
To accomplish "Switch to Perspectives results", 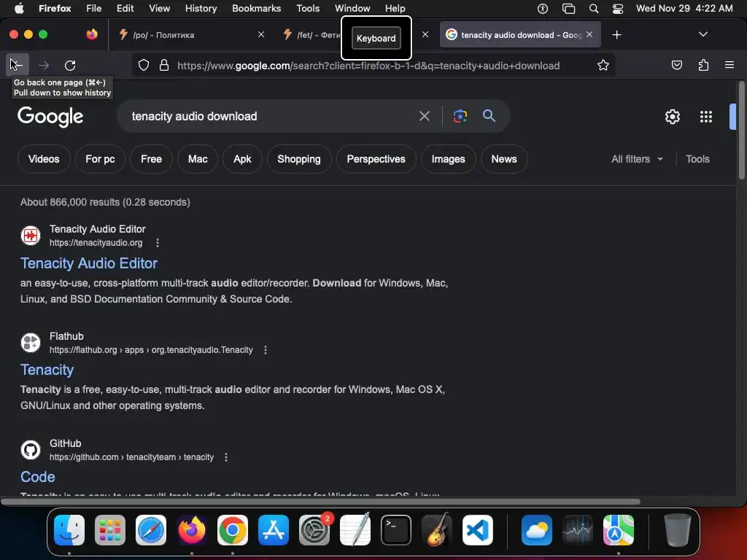I will [376, 159].
